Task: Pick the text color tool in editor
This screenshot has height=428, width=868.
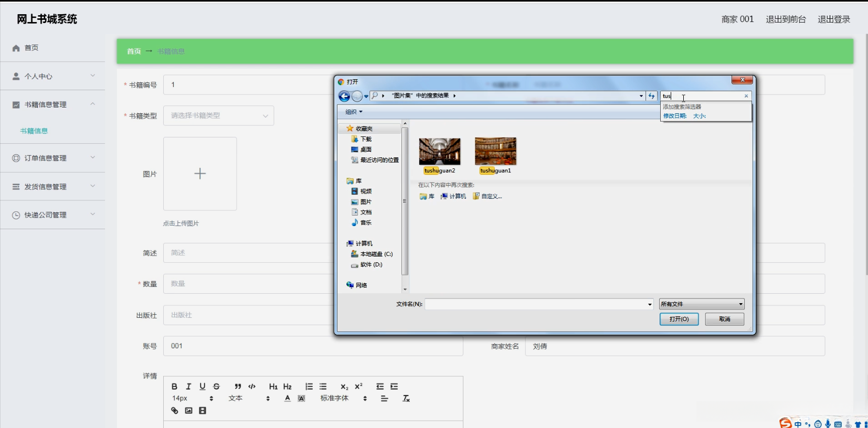Action: tap(288, 399)
